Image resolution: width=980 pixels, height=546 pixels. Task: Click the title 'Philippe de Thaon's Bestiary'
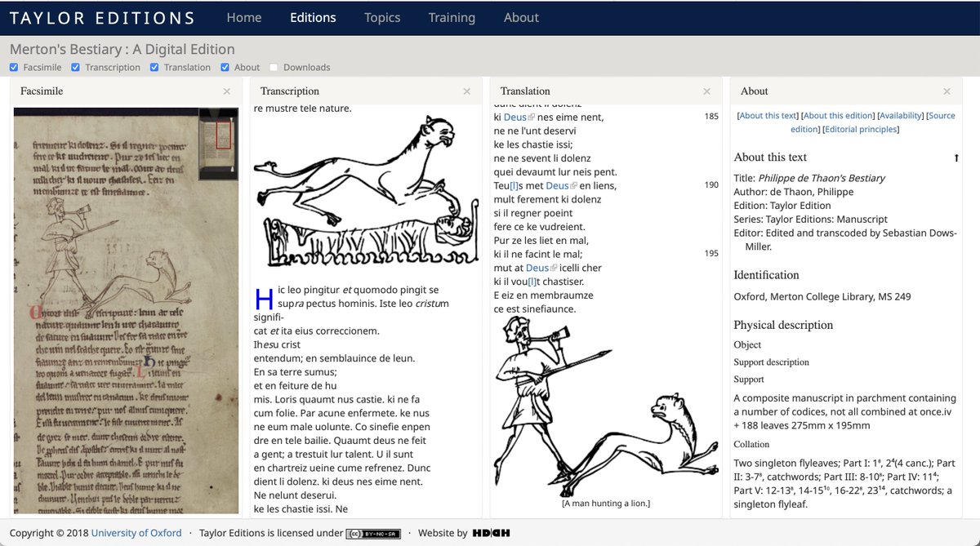pos(822,178)
